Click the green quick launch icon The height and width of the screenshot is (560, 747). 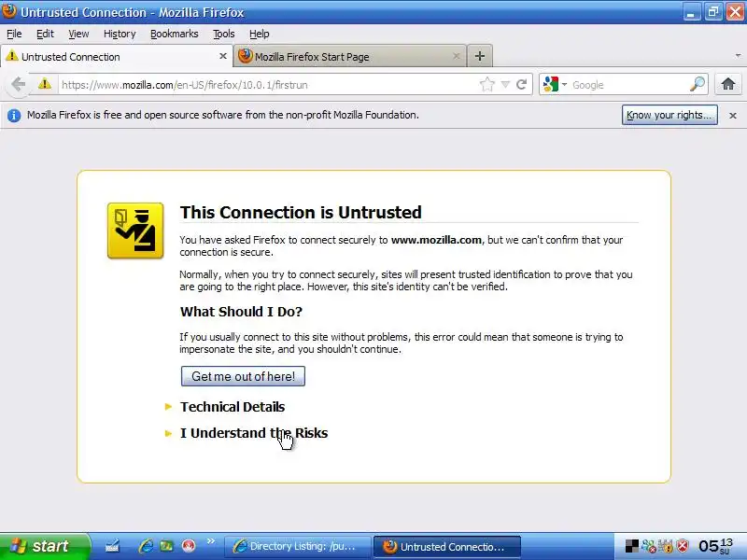167,546
